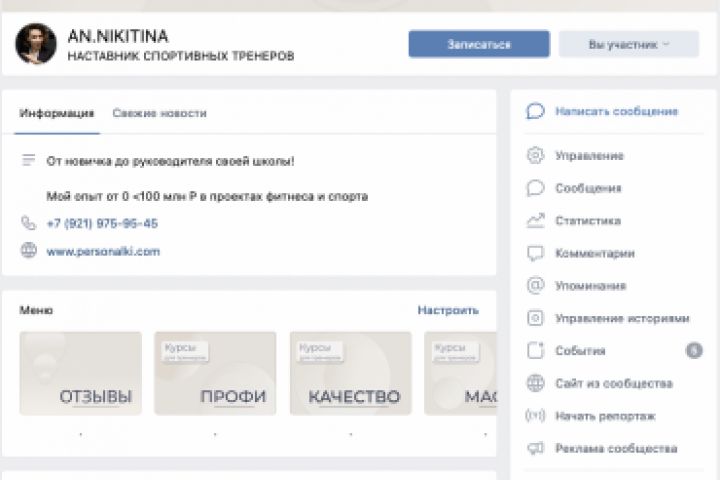Screen dimensions: 720x480
Task: Click the phone icon beside the number
Action: (28, 223)
